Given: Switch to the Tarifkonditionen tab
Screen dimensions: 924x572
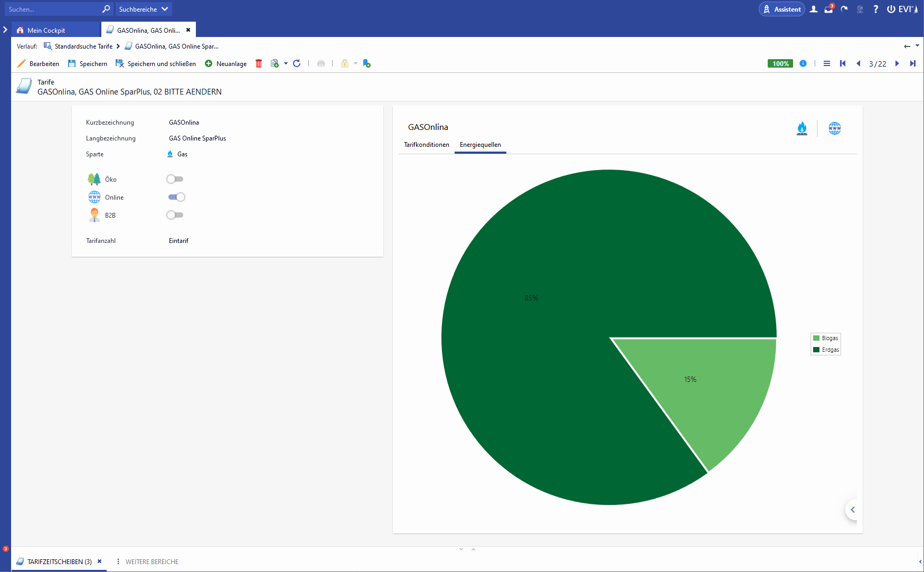Looking at the screenshot, I should tap(427, 145).
